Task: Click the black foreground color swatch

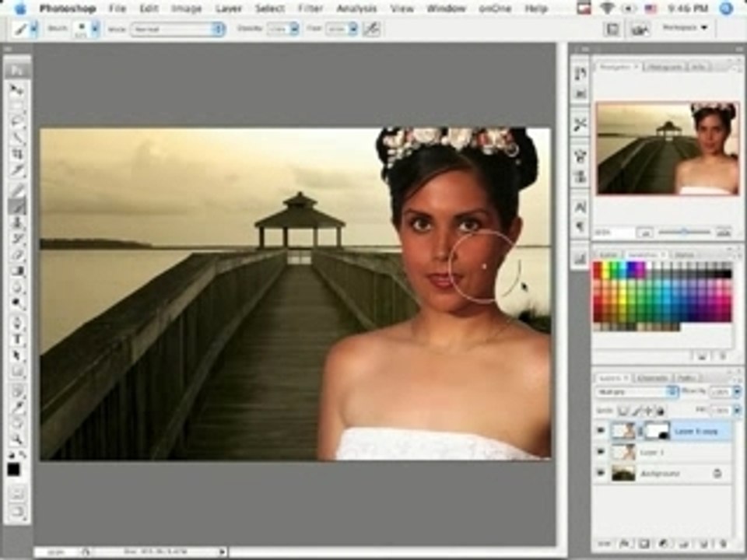Action: [x=14, y=470]
